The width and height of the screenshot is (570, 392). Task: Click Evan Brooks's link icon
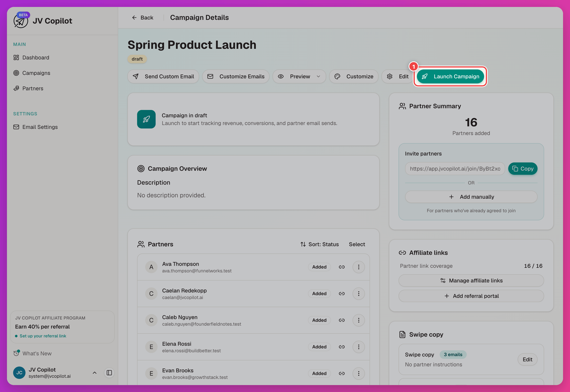[342, 373]
